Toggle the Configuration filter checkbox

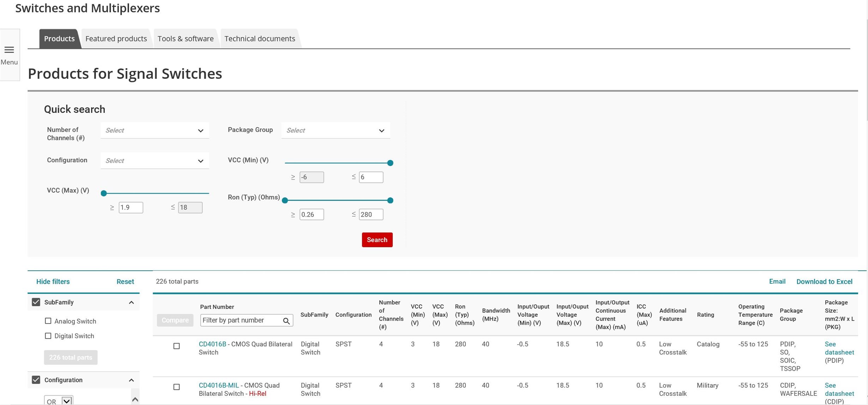click(x=36, y=380)
